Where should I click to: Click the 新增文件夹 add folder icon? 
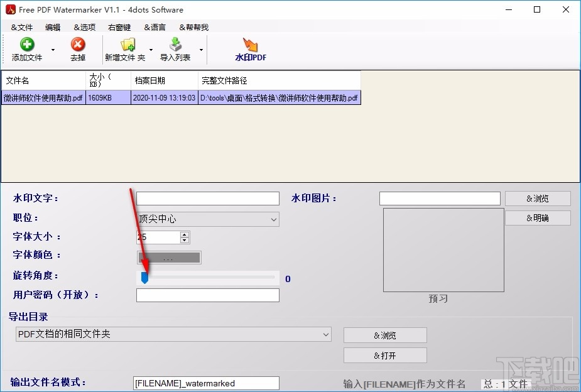click(128, 44)
